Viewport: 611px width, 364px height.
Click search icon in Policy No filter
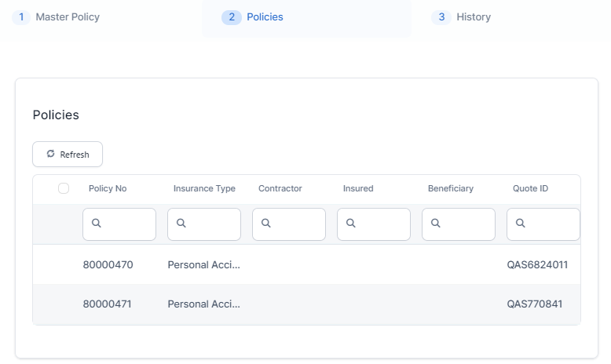pos(97,224)
